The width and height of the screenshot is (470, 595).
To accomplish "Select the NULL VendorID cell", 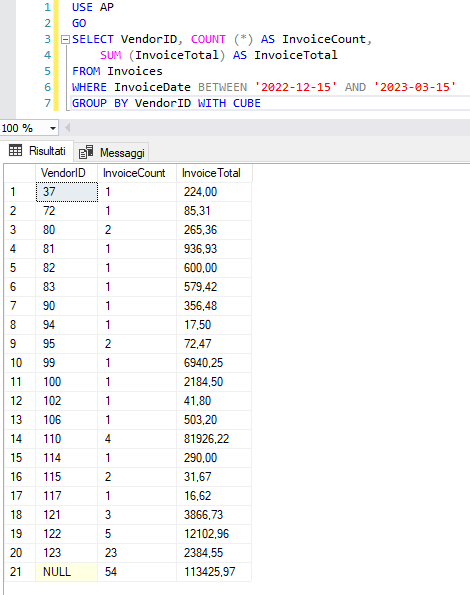I will [66, 571].
